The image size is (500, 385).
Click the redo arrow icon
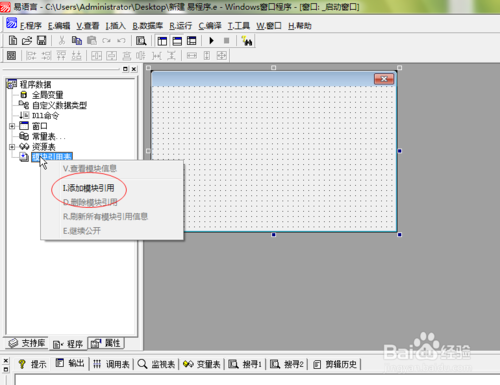click(107, 41)
